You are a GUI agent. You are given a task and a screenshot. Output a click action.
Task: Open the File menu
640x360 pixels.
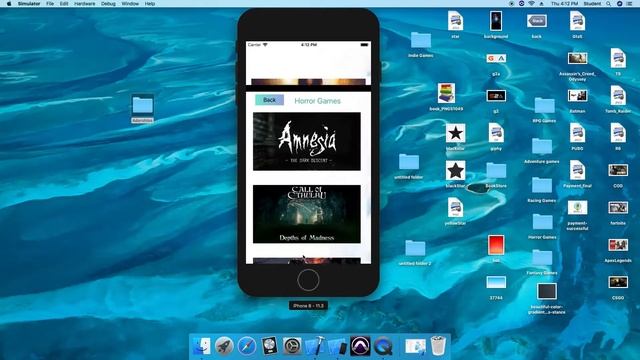[x=50, y=4]
